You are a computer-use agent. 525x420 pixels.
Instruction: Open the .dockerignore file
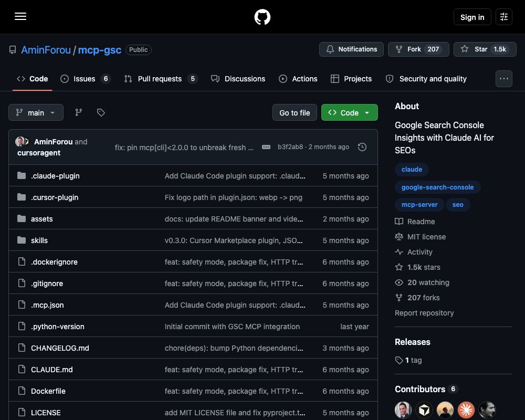coord(54,262)
